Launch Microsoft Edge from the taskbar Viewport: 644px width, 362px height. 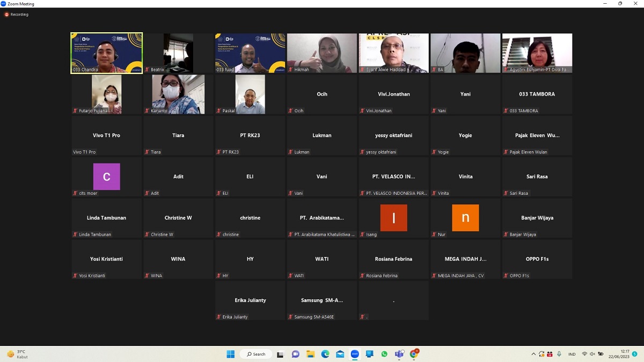pos(325,354)
